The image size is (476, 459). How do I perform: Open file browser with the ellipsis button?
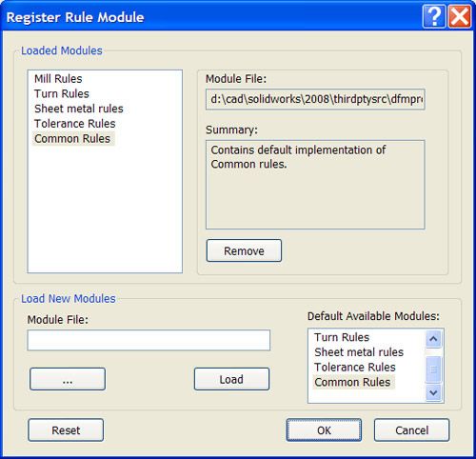68,379
